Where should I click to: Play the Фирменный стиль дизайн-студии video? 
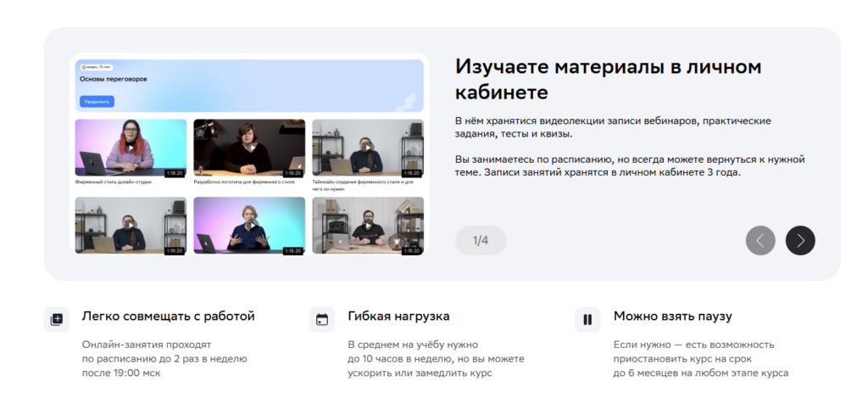131,148
